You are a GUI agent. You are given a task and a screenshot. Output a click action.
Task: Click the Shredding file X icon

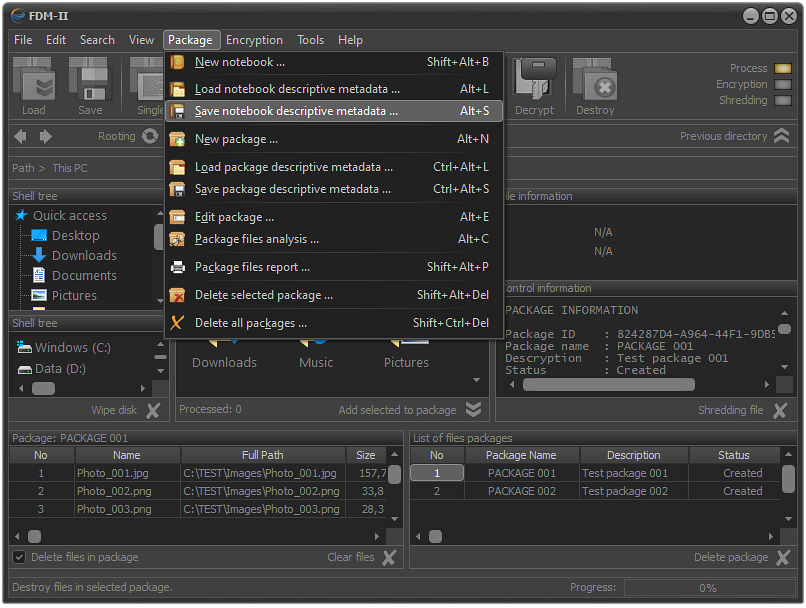point(780,410)
